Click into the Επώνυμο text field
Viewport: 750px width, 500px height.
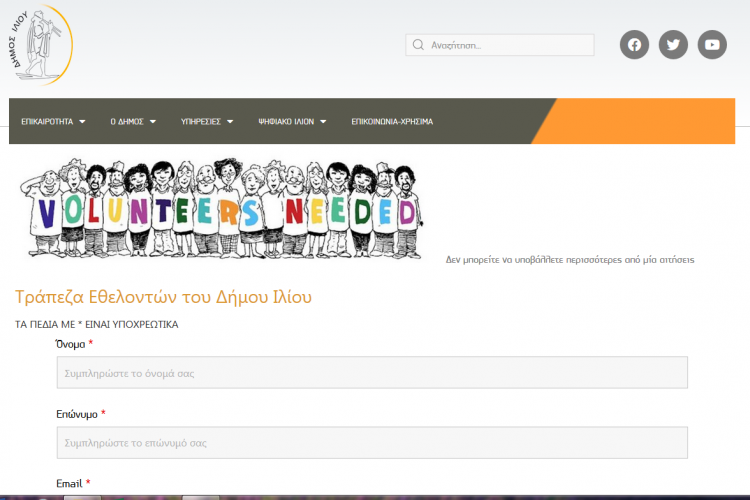tap(372, 442)
